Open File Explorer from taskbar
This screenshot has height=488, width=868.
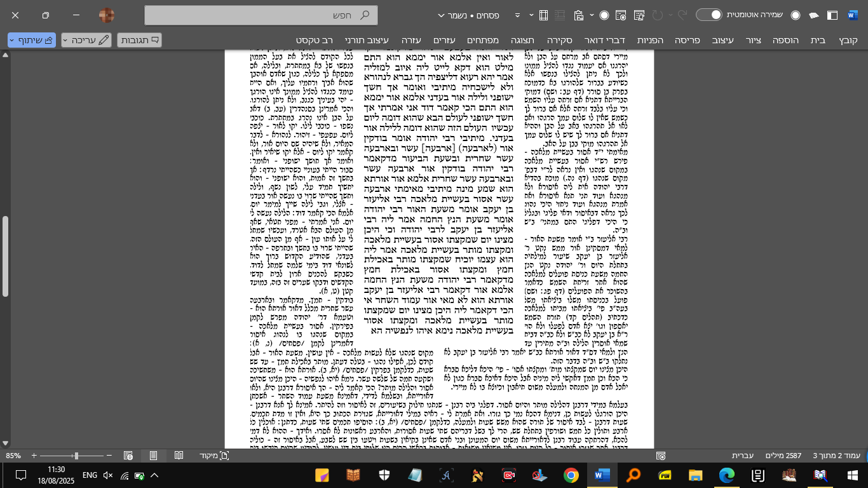tap(696, 475)
